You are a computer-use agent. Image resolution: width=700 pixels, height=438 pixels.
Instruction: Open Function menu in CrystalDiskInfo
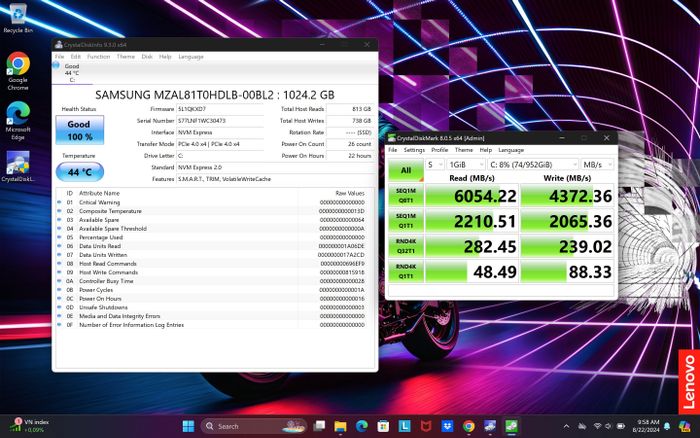[98, 57]
